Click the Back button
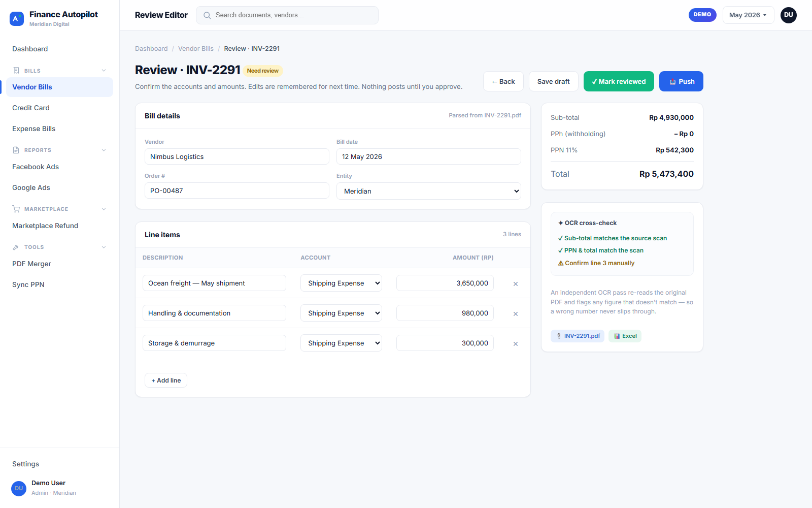Image resolution: width=812 pixels, height=508 pixels. tap(503, 81)
